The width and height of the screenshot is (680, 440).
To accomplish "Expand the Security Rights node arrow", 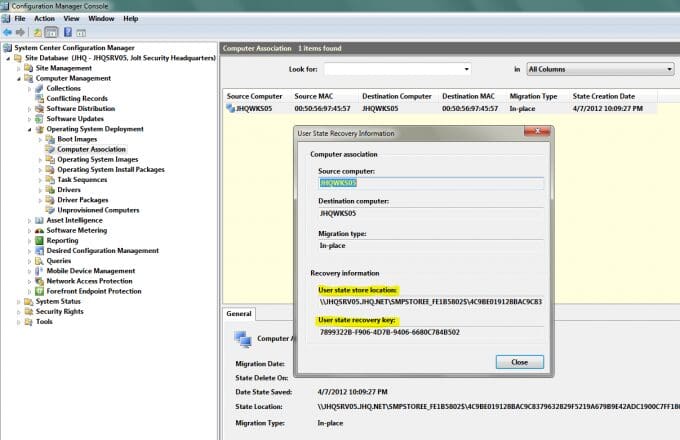I will click(19, 312).
